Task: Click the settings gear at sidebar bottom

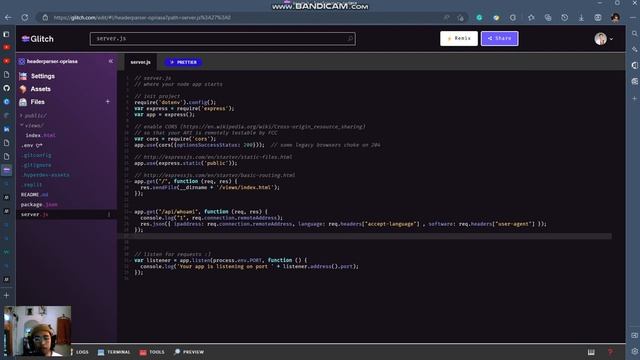Action: [634, 351]
